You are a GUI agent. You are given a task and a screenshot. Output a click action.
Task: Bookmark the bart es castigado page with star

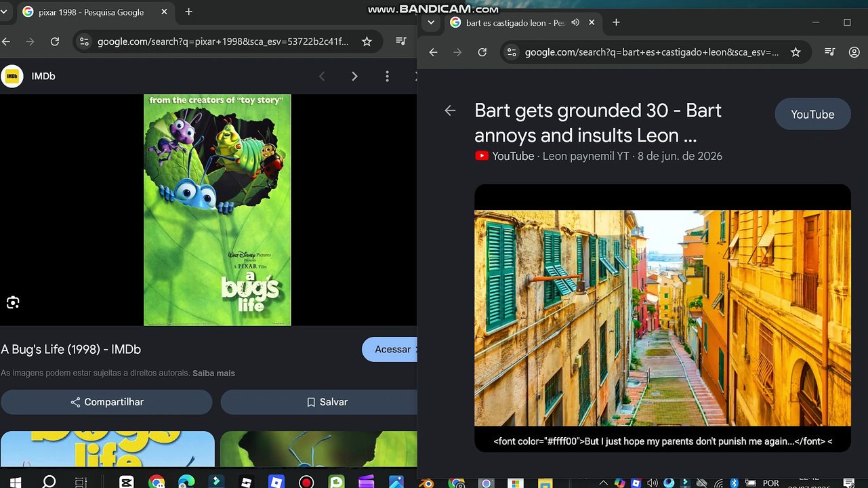(795, 52)
